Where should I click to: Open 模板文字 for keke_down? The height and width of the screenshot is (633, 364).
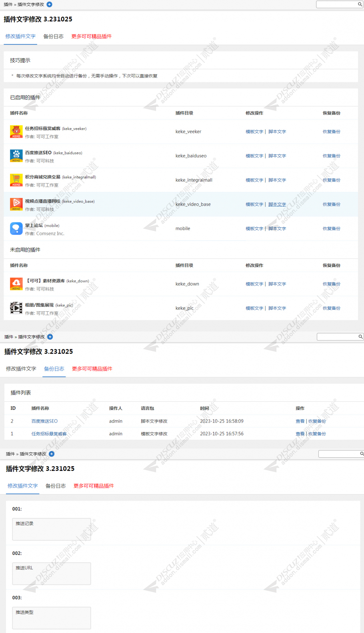(254, 284)
